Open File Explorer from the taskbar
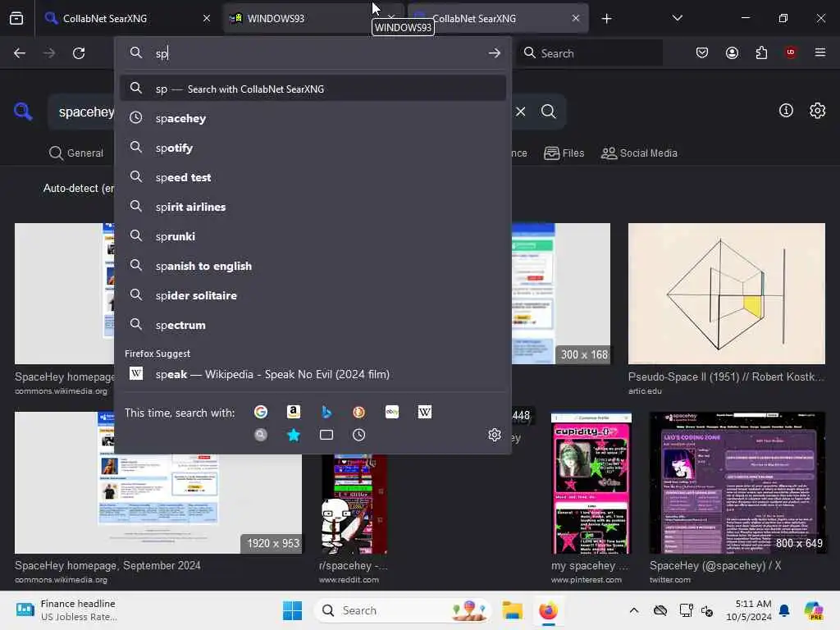The image size is (840, 630). (512, 610)
